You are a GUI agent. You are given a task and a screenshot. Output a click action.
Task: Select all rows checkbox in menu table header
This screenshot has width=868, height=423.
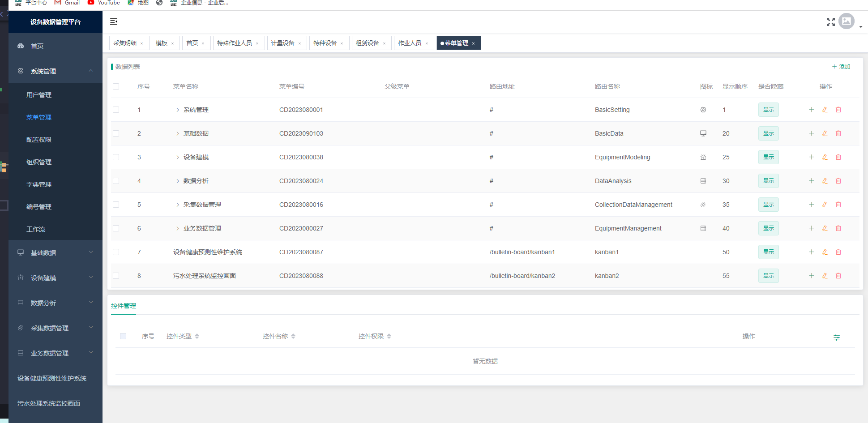tap(116, 86)
